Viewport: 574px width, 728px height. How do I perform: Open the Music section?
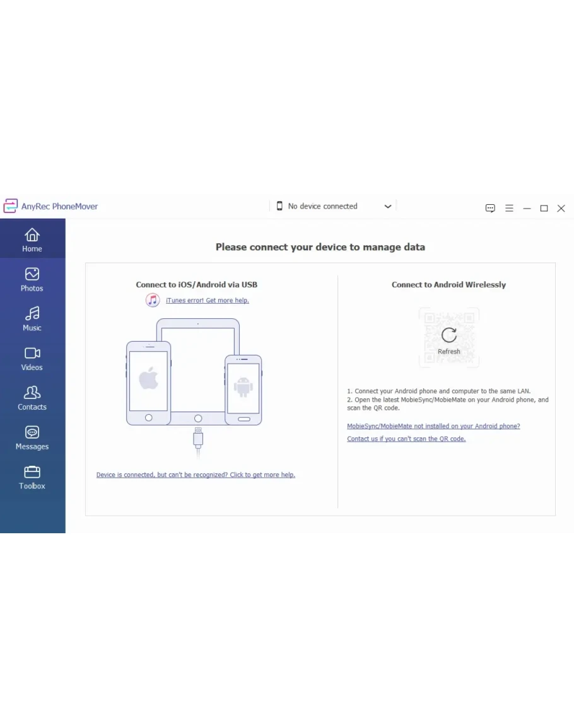pyautogui.click(x=32, y=319)
